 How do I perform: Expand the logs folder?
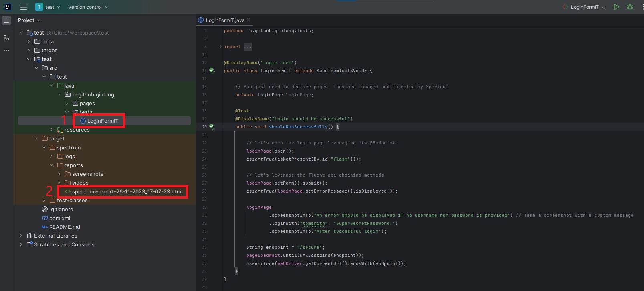[52, 156]
